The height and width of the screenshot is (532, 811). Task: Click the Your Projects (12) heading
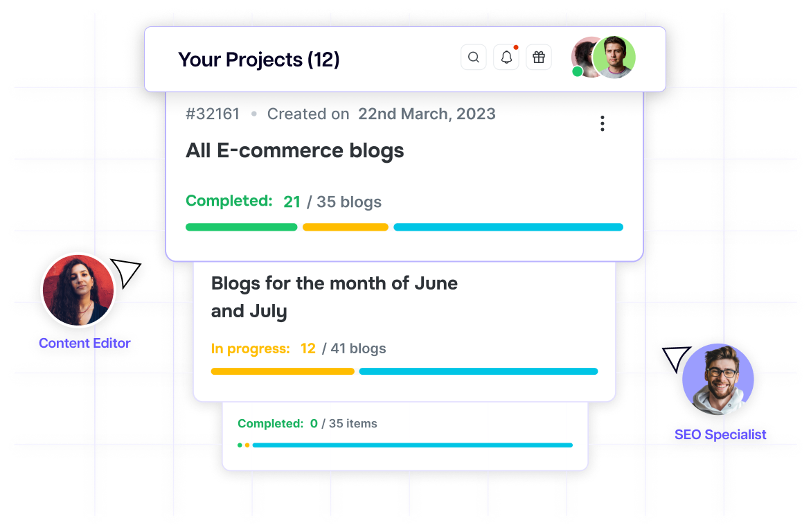click(259, 60)
